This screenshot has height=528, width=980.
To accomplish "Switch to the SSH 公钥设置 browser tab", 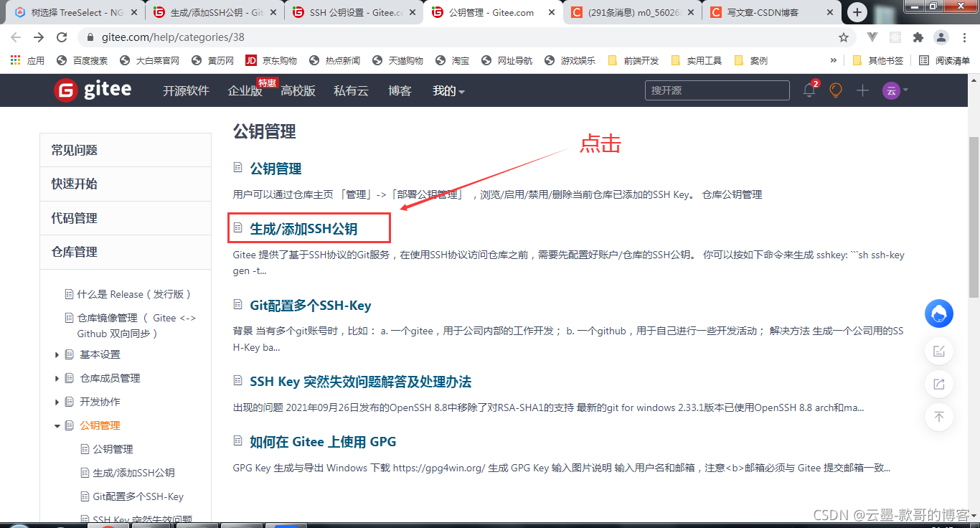I will pos(353,12).
